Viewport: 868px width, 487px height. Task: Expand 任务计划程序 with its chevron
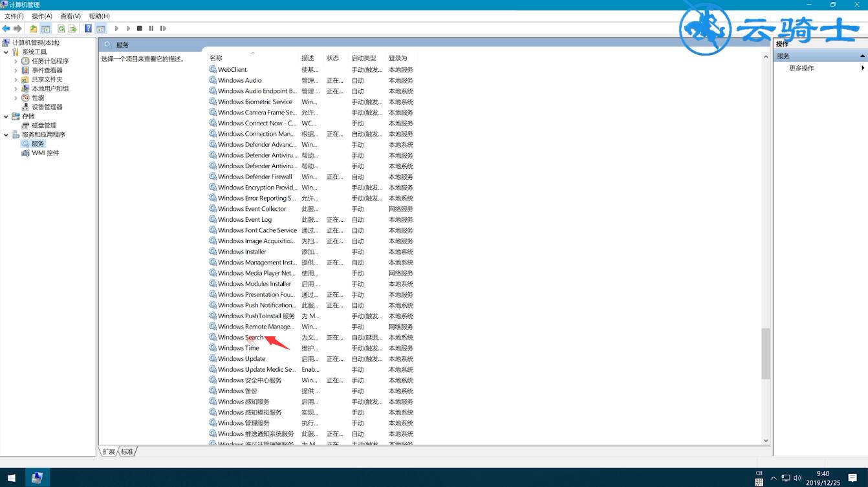16,61
